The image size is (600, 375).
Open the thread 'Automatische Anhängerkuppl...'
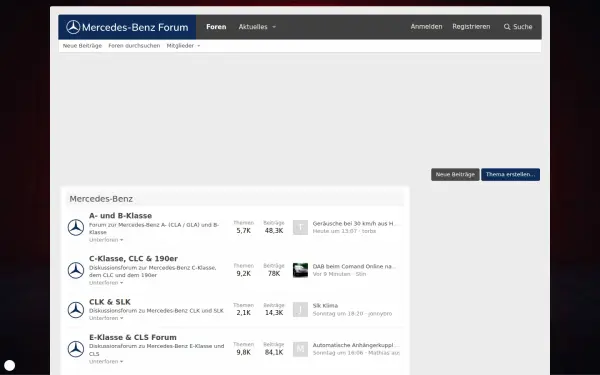tap(356, 345)
